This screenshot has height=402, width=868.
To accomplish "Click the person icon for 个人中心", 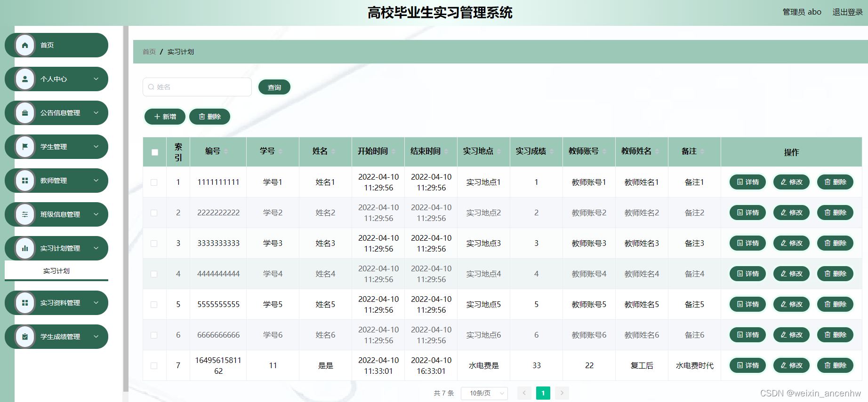I will (25, 79).
